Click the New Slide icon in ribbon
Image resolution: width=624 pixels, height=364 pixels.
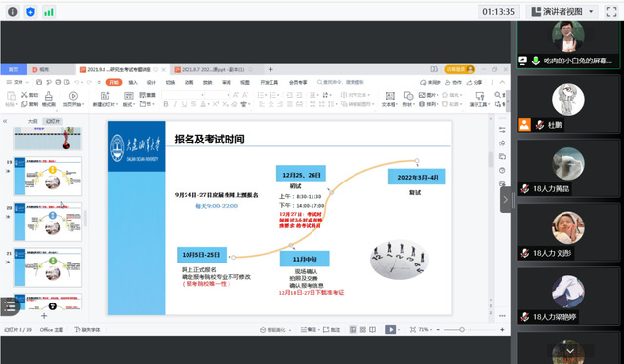pos(104,96)
